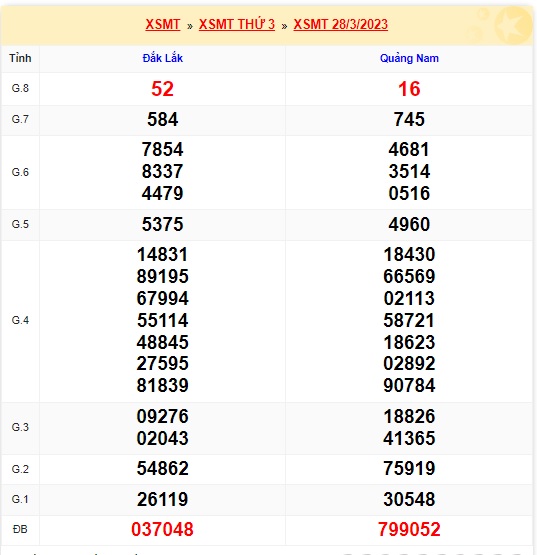The image size is (537, 555).
Task: Select the G.3 number 02043
Action: click(x=162, y=439)
